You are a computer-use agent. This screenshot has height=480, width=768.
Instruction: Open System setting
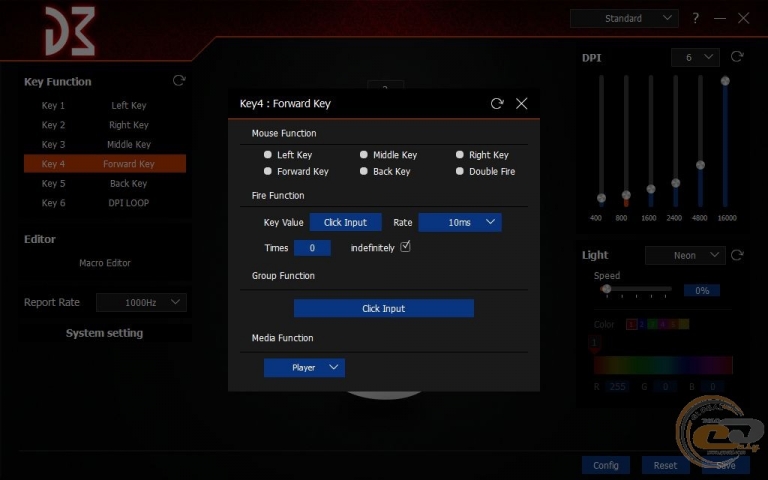click(x=104, y=333)
